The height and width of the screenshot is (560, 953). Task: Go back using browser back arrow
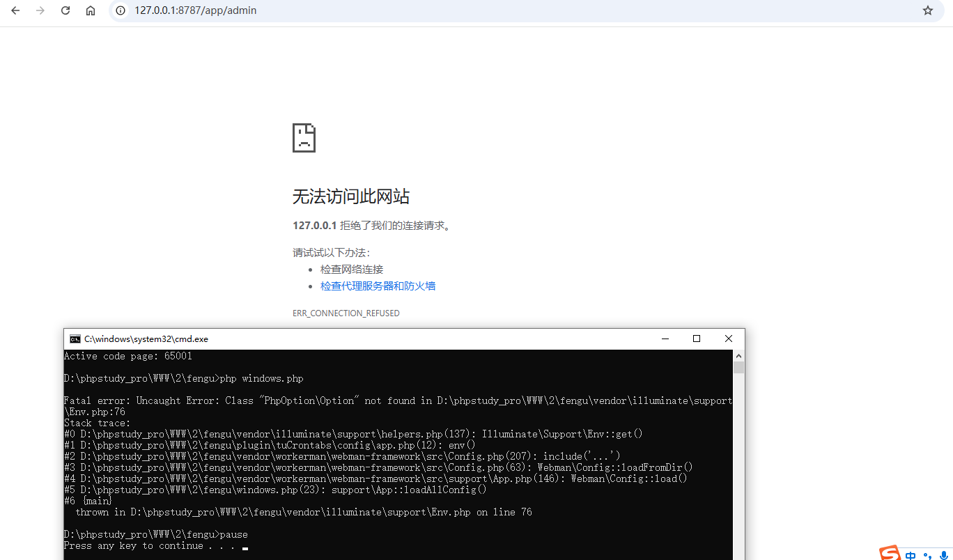point(15,10)
